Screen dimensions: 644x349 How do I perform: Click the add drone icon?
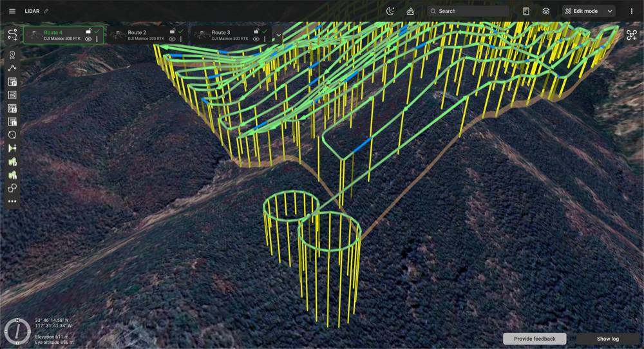(631, 35)
